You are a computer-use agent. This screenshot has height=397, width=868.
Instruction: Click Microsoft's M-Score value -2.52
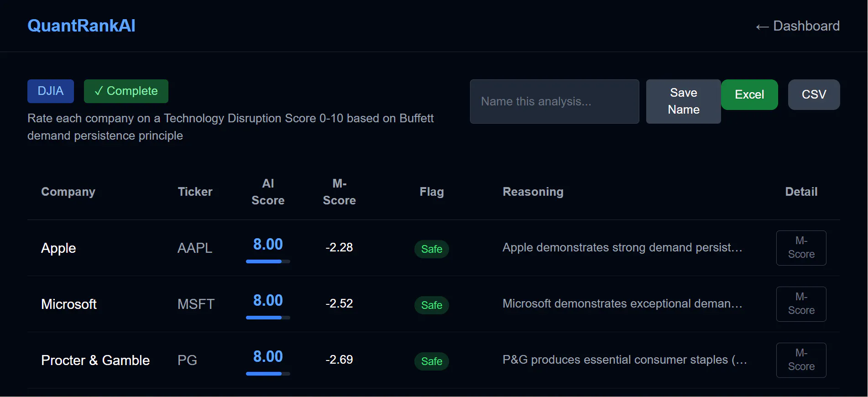pyautogui.click(x=339, y=303)
